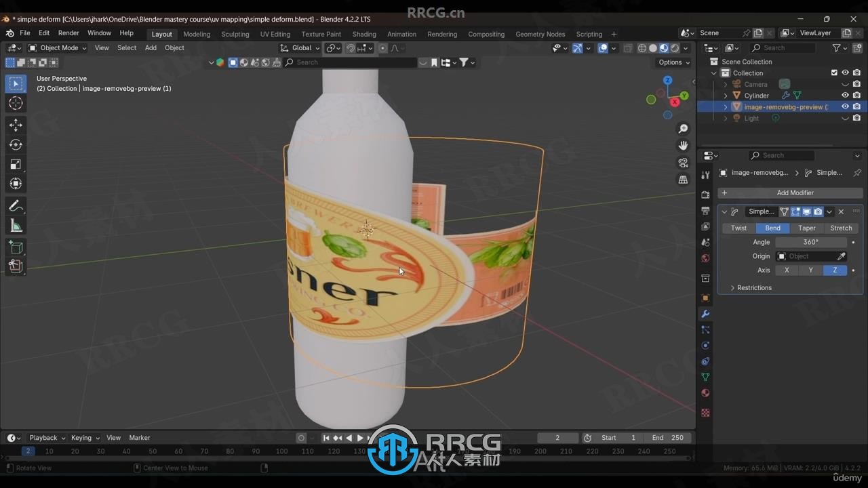The height and width of the screenshot is (488, 868).
Task: Set deform axis to X
Action: coord(787,270)
